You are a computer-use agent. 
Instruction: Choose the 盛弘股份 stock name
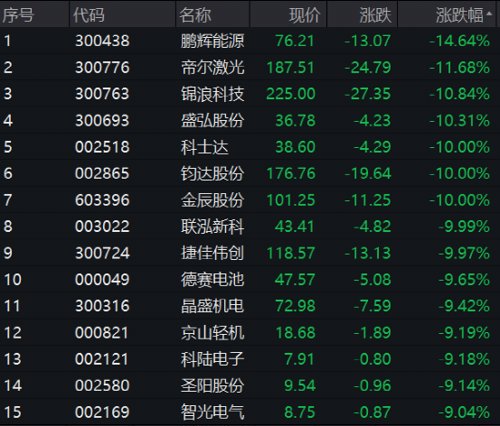[x=212, y=120]
